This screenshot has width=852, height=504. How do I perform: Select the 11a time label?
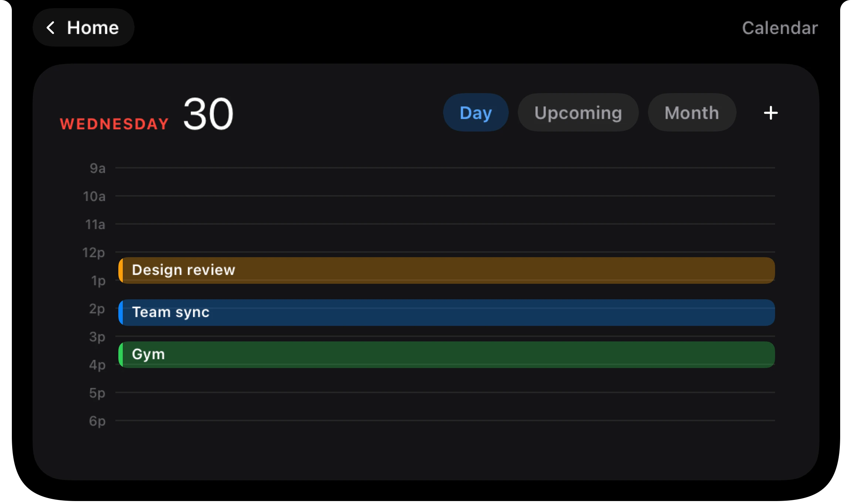95,225
